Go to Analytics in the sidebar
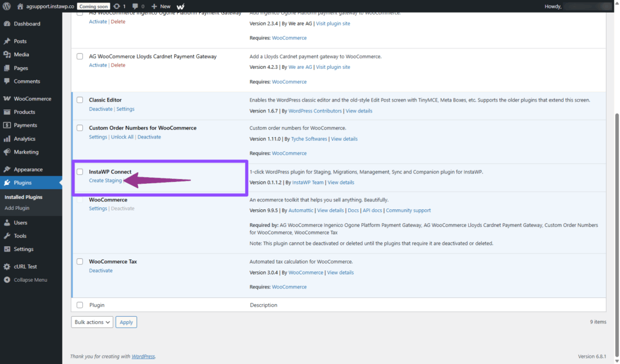Screen dimensions: 620x364 pyautogui.click(x=24, y=138)
